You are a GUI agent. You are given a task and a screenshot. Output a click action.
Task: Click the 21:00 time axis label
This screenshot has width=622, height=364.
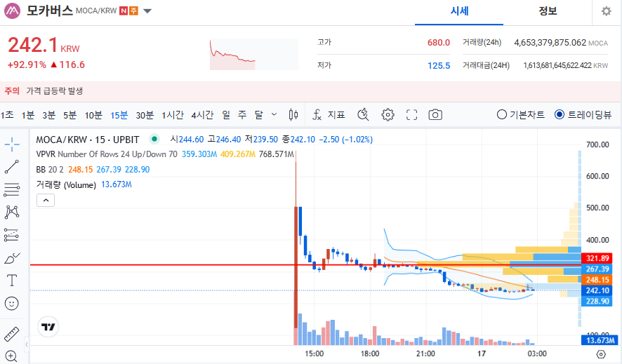tap(425, 353)
